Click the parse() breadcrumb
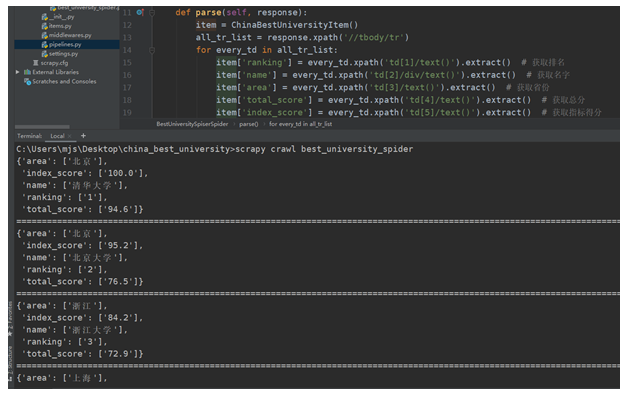Viewport: 628px width, 397px height. [249, 124]
